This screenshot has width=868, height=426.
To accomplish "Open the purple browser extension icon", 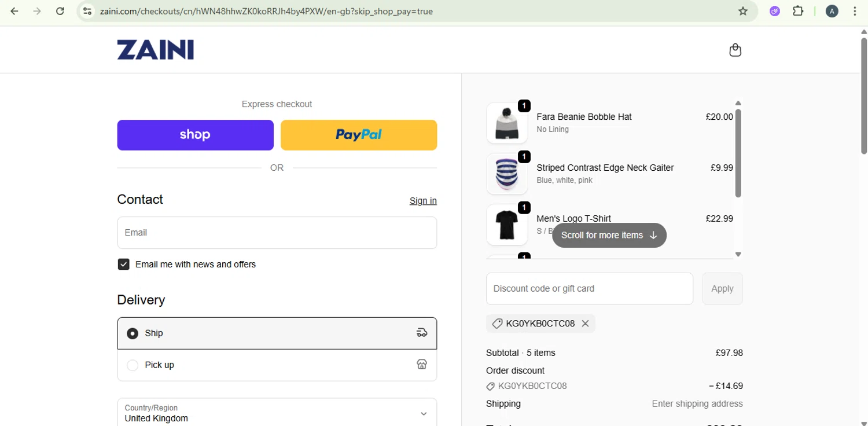I will click(x=775, y=11).
